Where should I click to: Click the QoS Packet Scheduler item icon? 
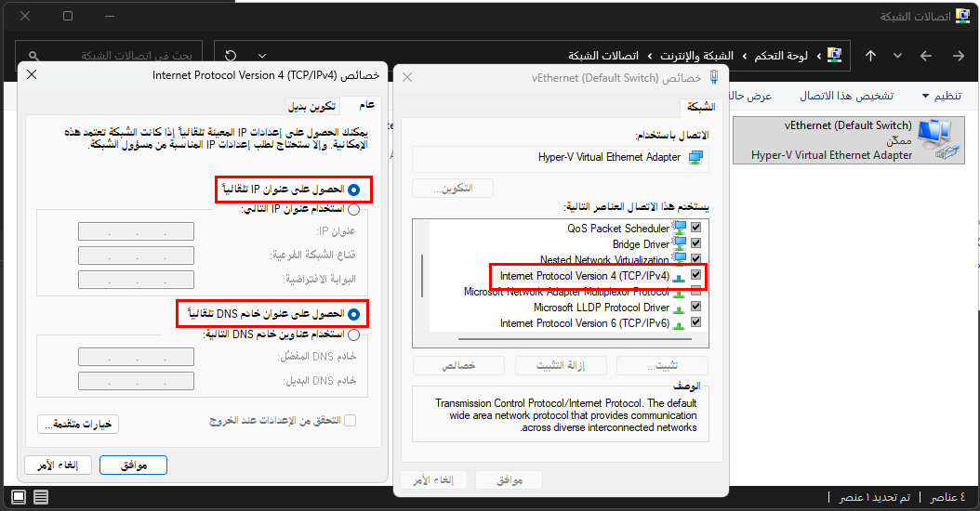(680, 228)
